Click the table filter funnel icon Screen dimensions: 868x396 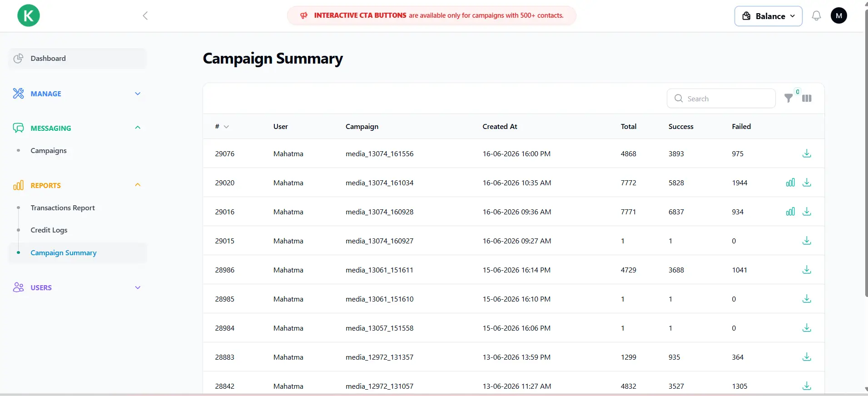pos(789,98)
